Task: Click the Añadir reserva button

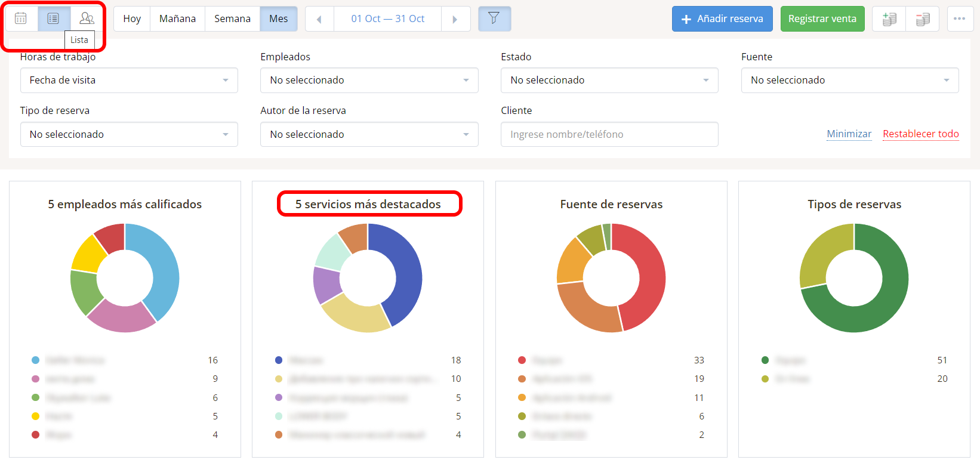Action: tap(722, 19)
